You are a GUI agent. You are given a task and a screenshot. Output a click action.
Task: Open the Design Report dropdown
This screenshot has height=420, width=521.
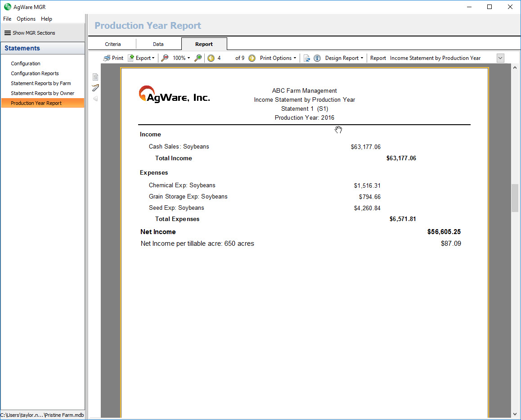(x=344, y=58)
